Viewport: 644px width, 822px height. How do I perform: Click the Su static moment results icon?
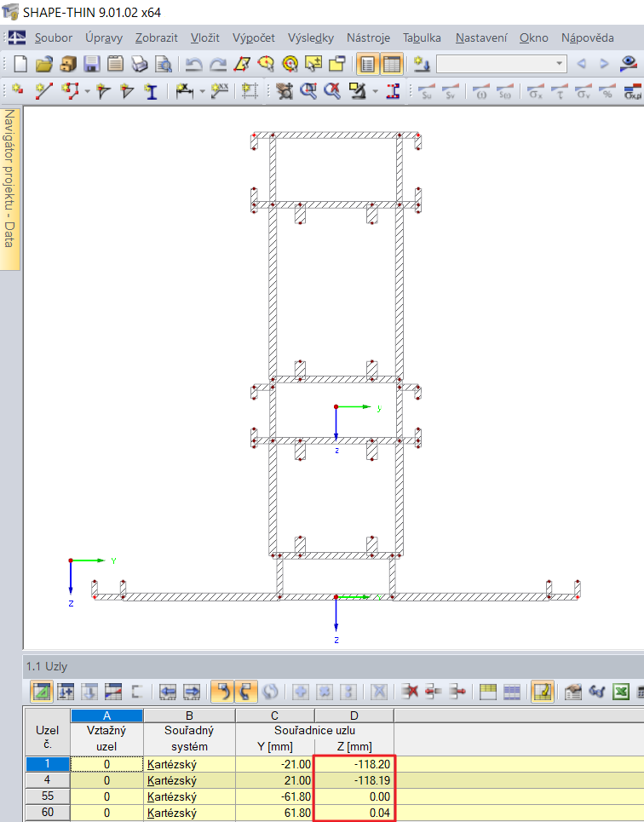pyautogui.click(x=427, y=91)
